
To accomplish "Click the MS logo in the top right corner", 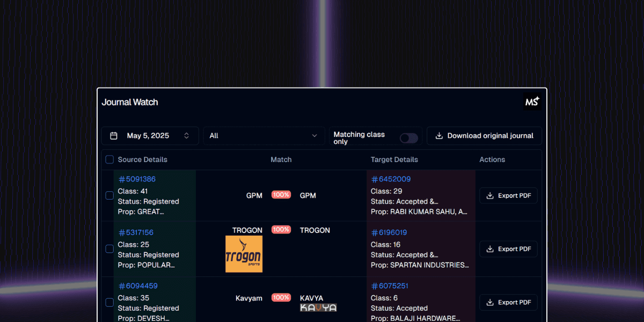I will pos(532,101).
